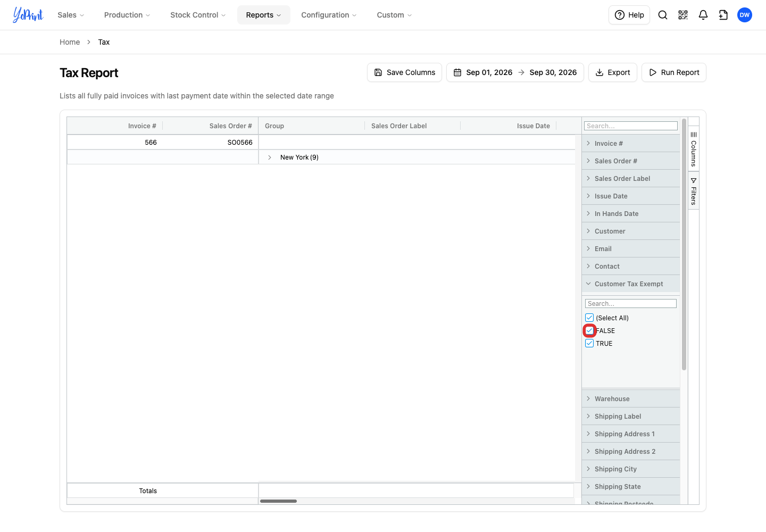Open the Configuration menu
The width and height of the screenshot is (766, 532).
329,15
